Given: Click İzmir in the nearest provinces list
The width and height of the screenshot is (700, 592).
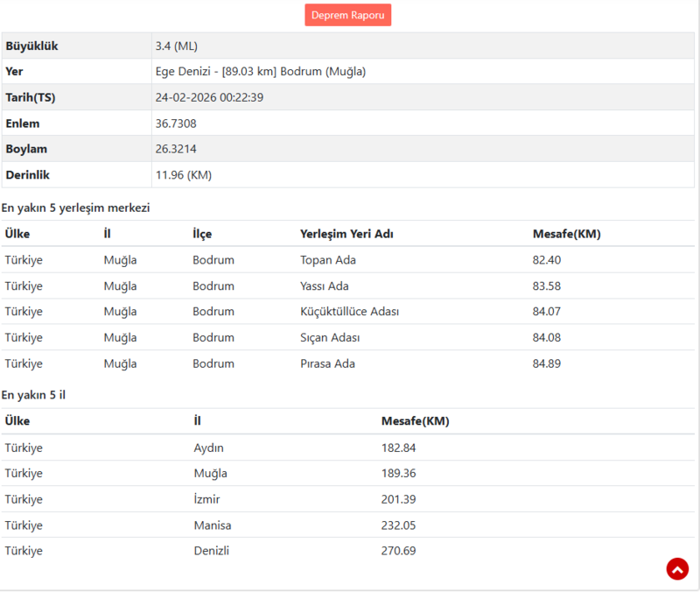Looking at the screenshot, I should [x=206, y=499].
